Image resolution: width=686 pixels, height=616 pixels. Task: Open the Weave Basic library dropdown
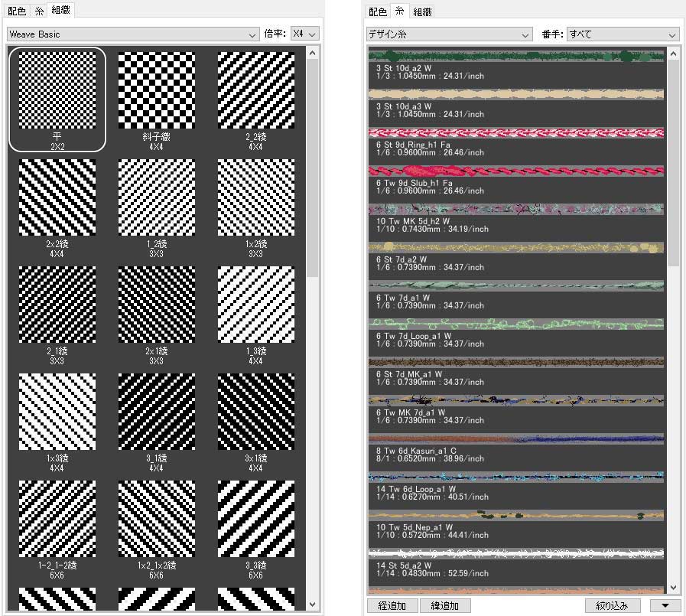132,34
